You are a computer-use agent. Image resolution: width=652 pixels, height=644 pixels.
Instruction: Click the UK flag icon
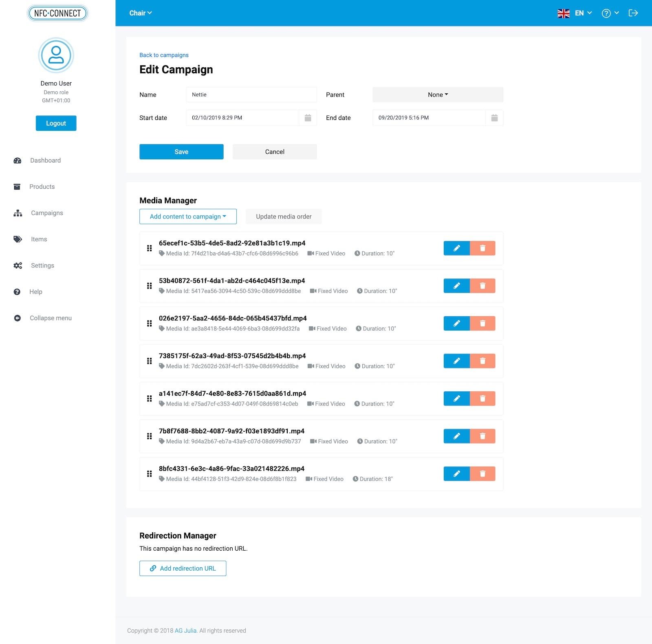pyautogui.click(x=564, y=13)
